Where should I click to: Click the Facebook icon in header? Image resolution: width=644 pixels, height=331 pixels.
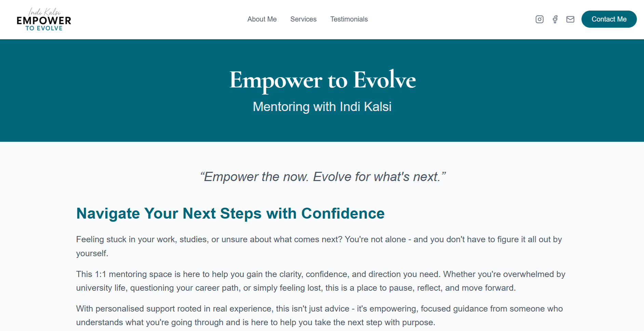(x=555, y=19)
